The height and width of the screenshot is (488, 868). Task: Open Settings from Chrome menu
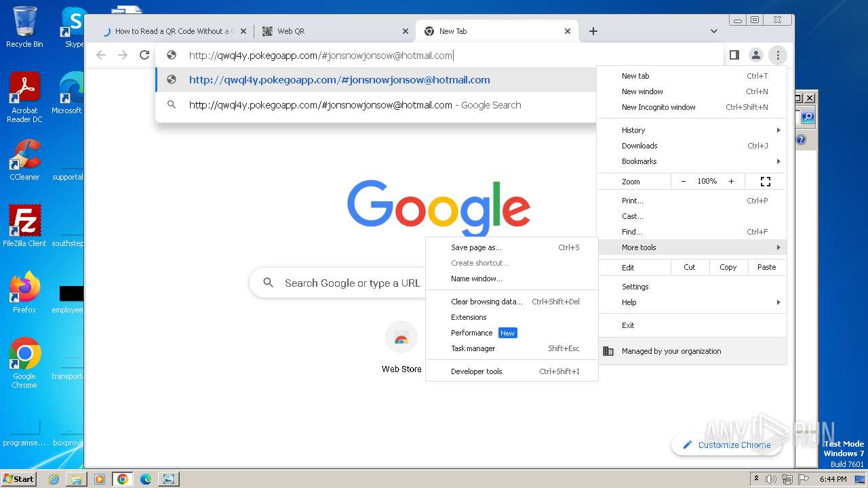coord(692,287)
